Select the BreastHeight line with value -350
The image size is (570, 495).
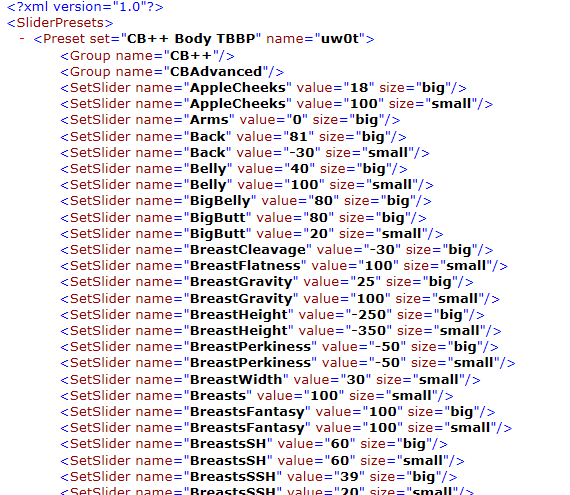click(281, 331)
